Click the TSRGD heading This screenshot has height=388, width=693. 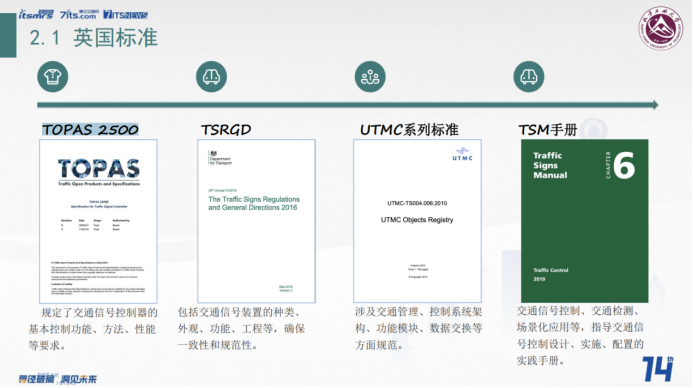click(x=226, y=129)
